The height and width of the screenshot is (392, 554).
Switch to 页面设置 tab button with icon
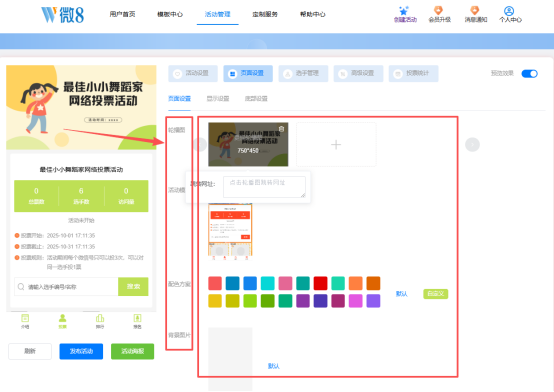tap(248, 74)
